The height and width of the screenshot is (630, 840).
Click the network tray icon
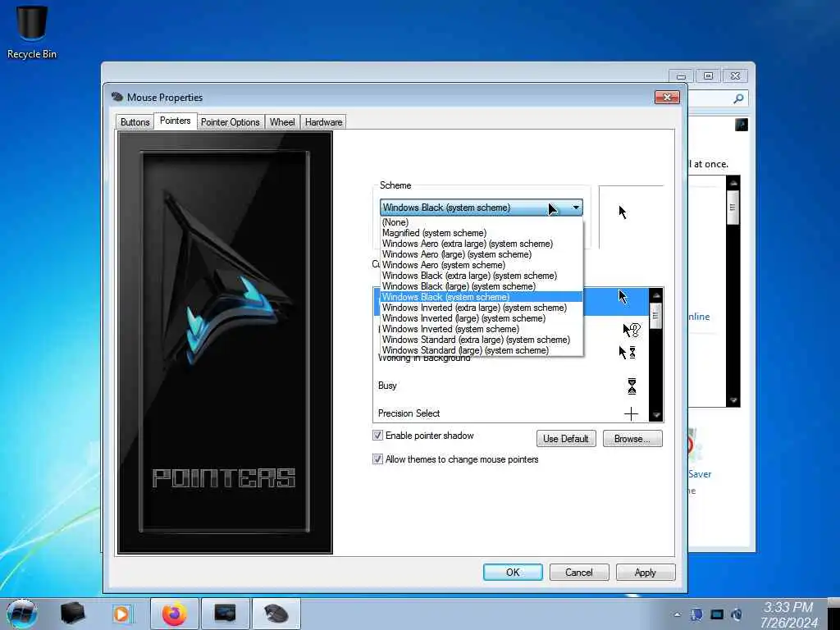[x=696, y=614]
